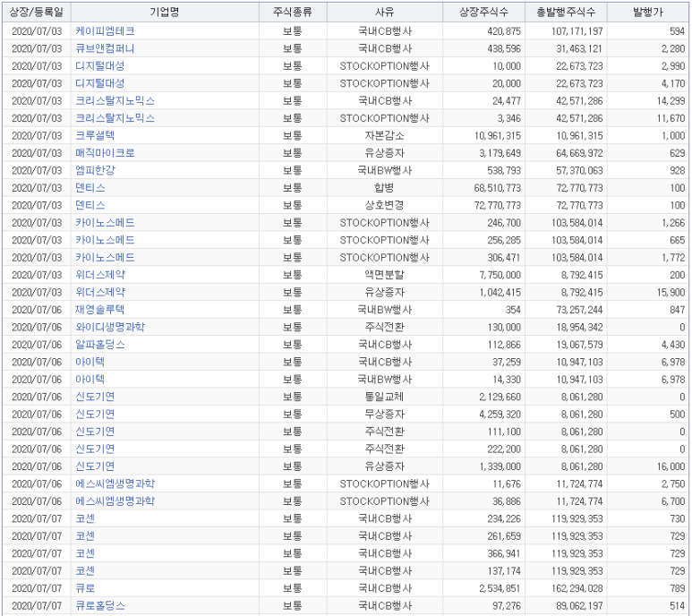The image size is (692, 616).
Task: Open 신도기연 link in the 통일교체 row
Action: 95,397
